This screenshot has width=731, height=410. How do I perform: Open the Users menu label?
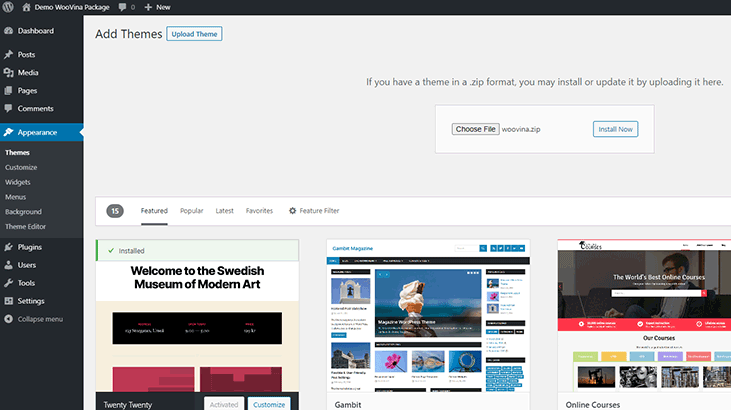27,265
